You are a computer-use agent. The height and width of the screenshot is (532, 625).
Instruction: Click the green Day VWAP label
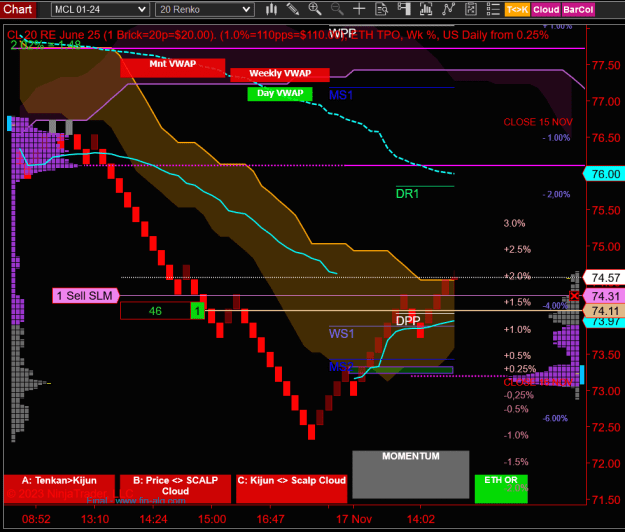[x=280, y=94]
